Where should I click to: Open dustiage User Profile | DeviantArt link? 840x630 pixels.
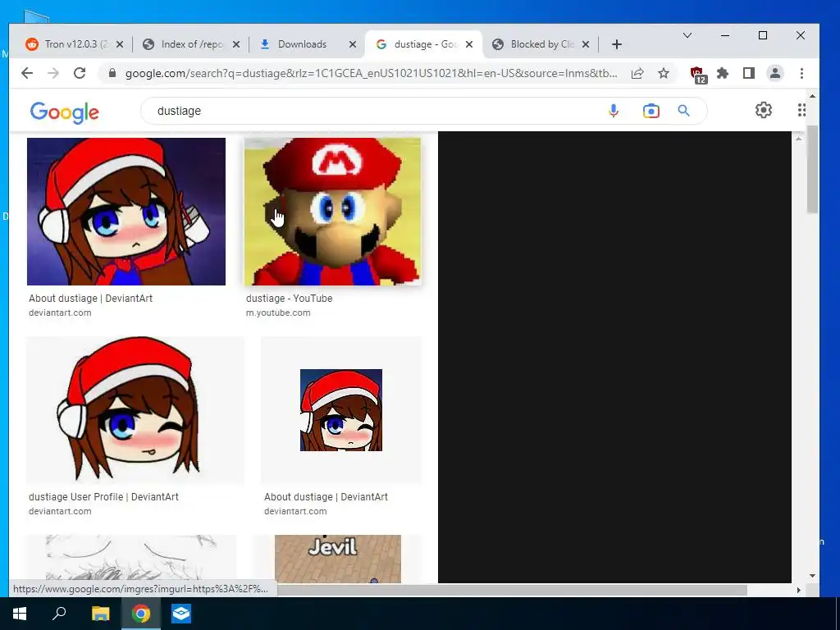(104, 496)
